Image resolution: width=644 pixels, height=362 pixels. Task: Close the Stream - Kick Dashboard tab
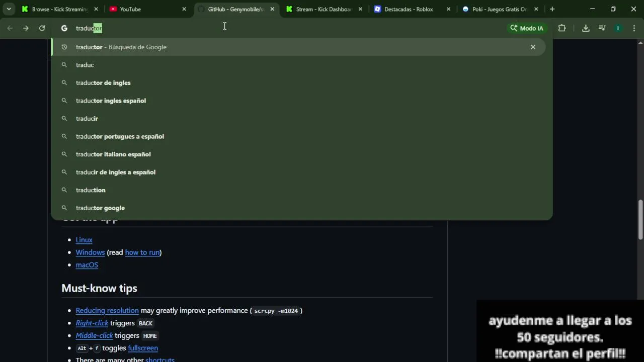360,9
